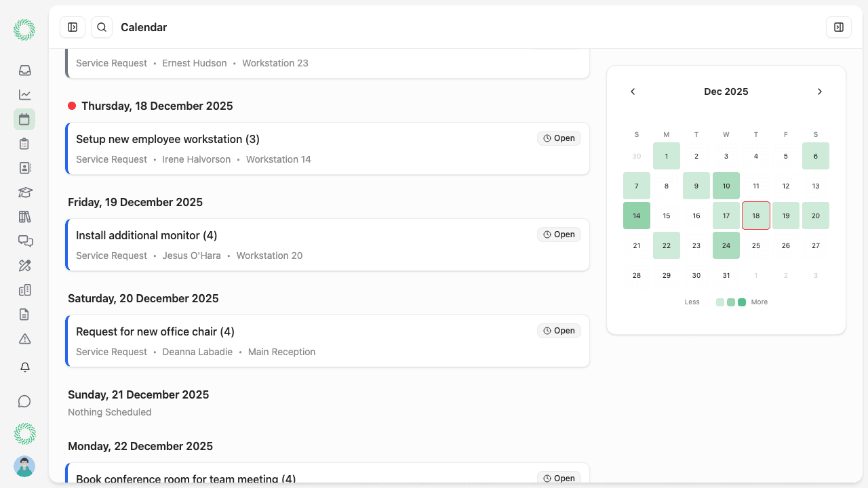Open the Alerts warning triangle icon
The image size is (868, 488).
24,338
